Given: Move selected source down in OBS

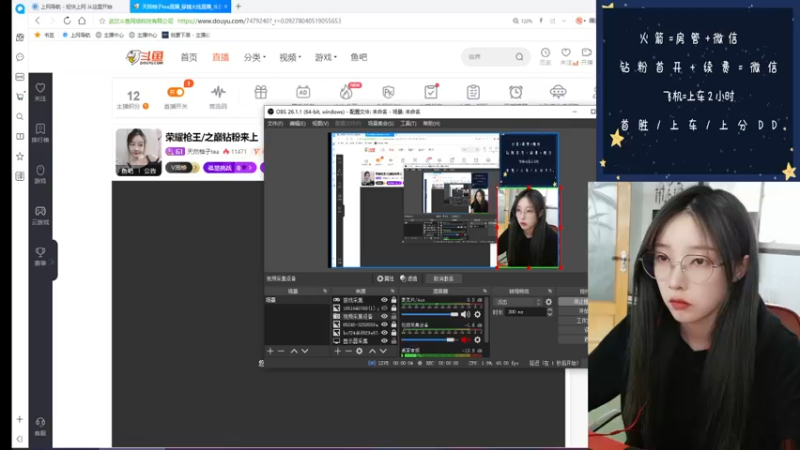Looking at the screenshot, I should point(383,351).
